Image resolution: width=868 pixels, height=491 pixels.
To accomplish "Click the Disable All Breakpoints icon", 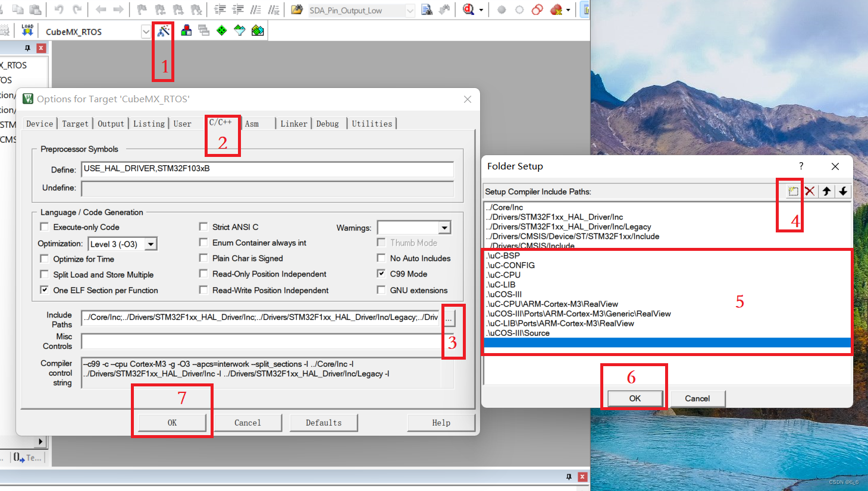I will pyautogui.click(x=537, y=10).
